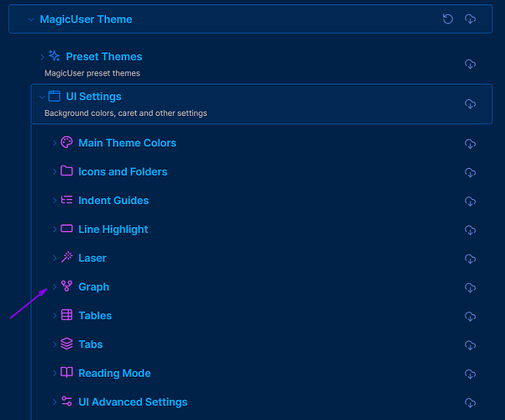This screenshot has height=420, width=505.
Task: Click the cloud download icon for Graph
Action: (471, 287)
